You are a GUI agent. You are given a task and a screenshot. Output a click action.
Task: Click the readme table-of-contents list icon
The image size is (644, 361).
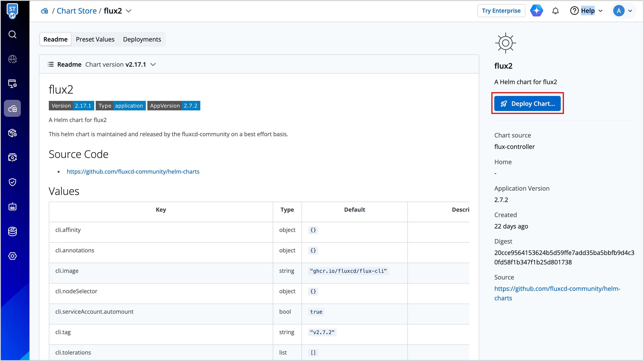(51, 65)
